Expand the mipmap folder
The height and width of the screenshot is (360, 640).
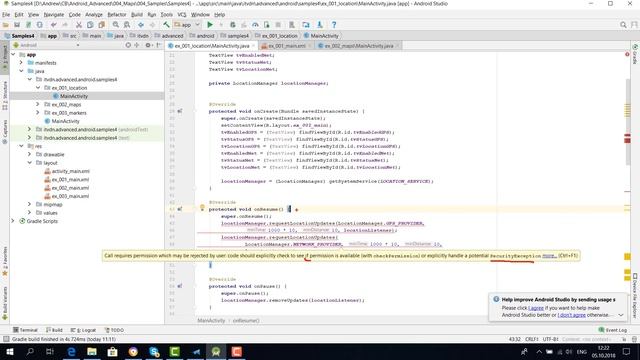tap(29, 204)
